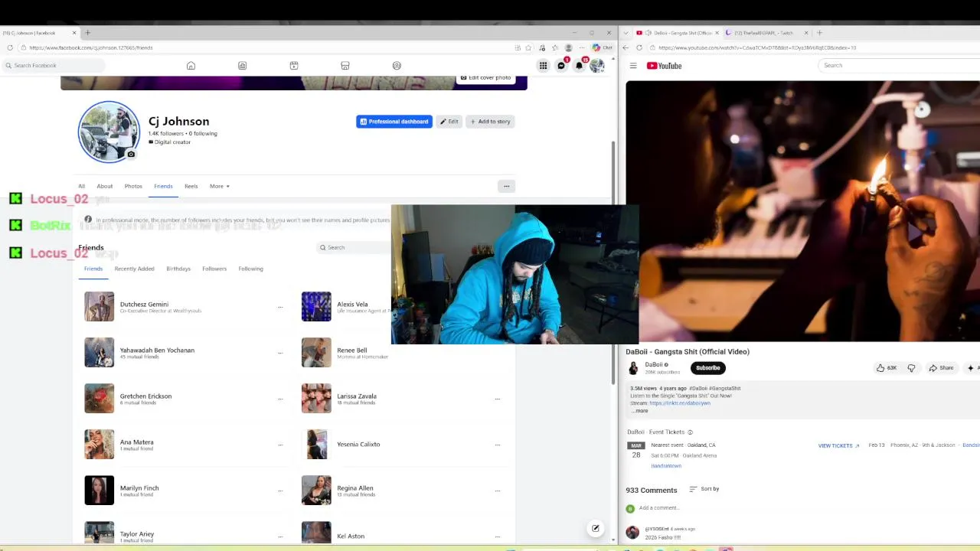
Task: Open Facebook Home icon in top navigation
Action: pos(191,66)
